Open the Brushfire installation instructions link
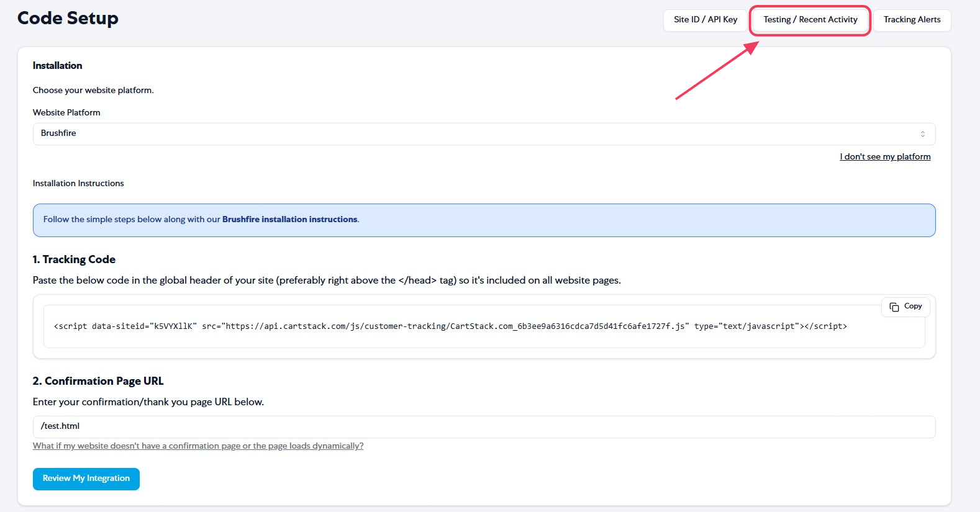 pyautogui.click(x=289, y=219)
